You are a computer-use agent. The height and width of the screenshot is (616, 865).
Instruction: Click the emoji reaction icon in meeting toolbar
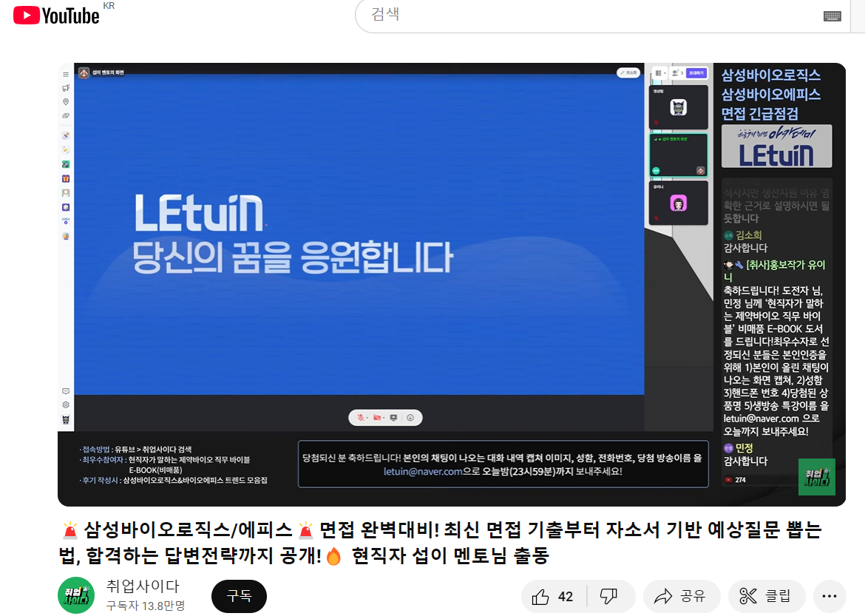[410, 418]
